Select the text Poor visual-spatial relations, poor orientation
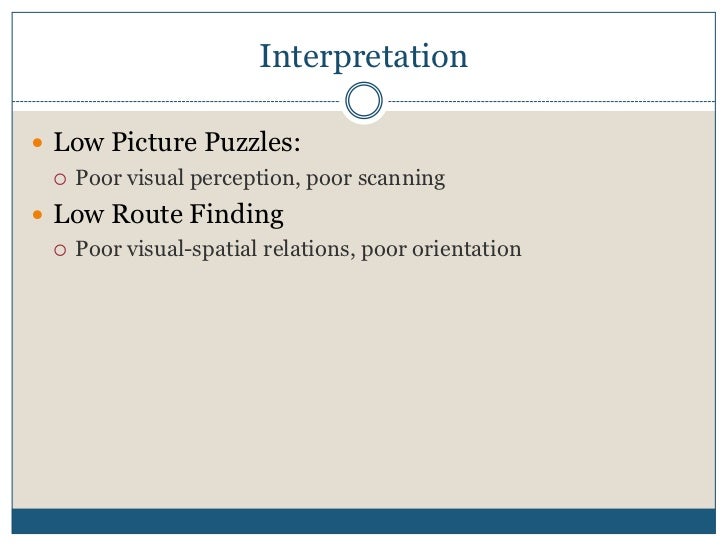Screen dimensions: 728x546 click(298, 249)
